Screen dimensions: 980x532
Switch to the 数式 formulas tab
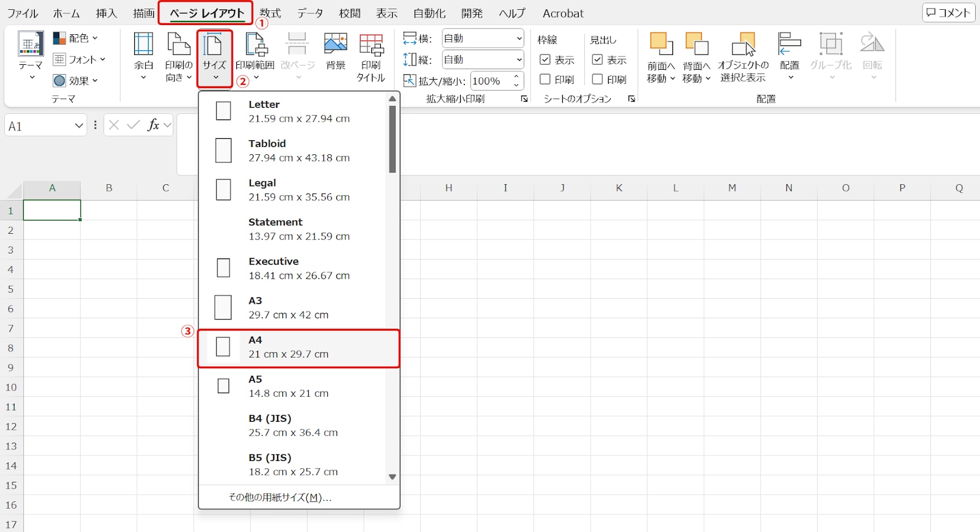(269, 13)
